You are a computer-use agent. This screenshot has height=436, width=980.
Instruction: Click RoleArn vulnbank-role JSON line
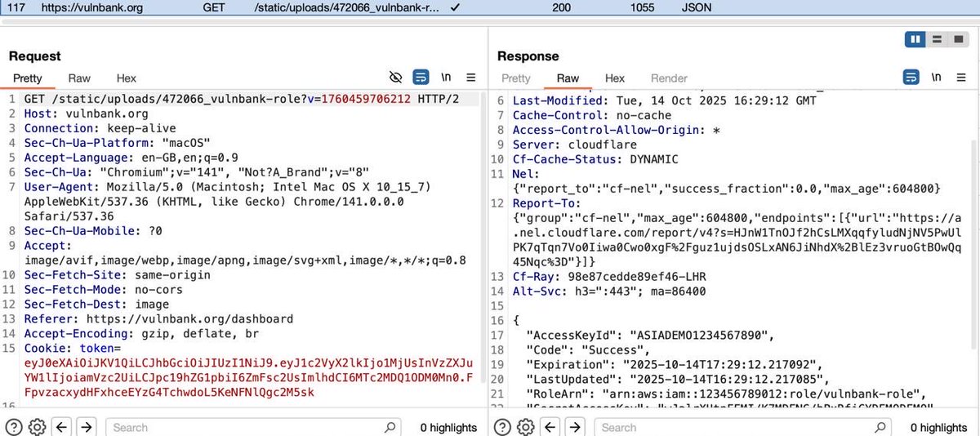tap(725, 394)
